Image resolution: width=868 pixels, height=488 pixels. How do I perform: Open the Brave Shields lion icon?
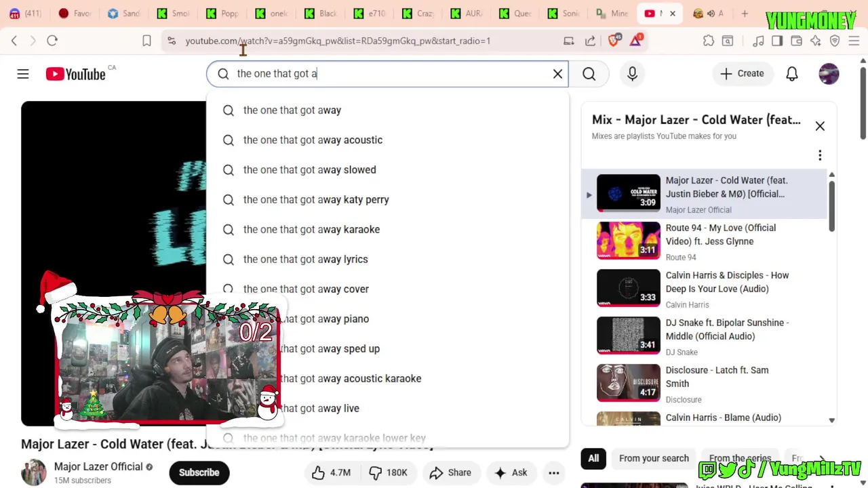(614, 41)
